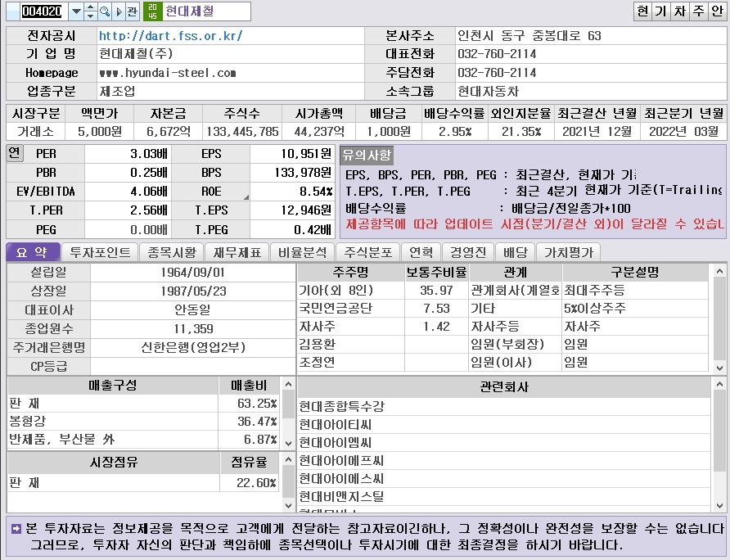Click shareholder list scroll up arrow
This screenshot has height=560, width=730.
tap(719, 271)
